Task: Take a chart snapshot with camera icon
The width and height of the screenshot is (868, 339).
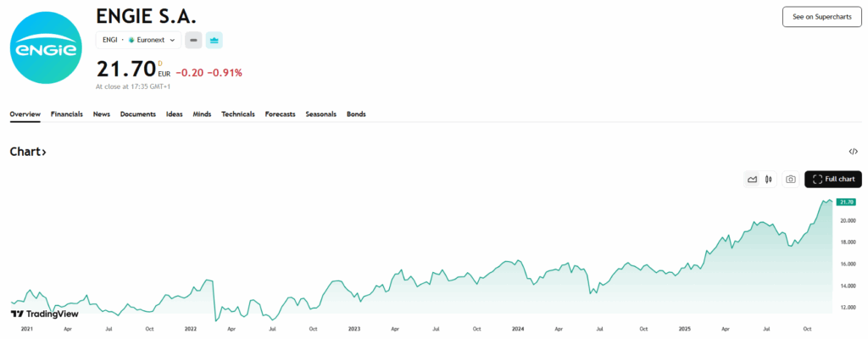Action: pos(790,179)
